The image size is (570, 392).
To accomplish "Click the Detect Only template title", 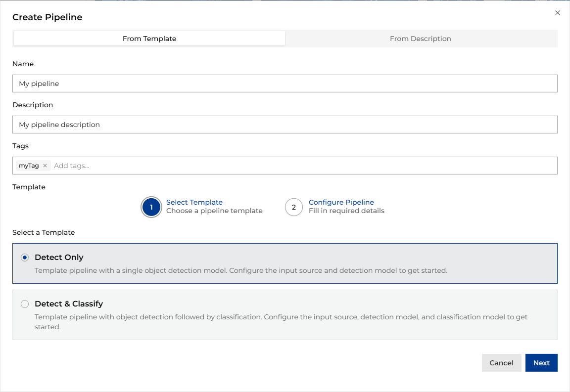I will tap(59, 257).
